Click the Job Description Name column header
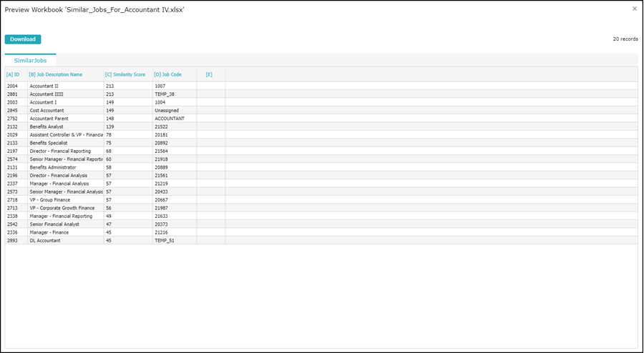 (56, 74)
